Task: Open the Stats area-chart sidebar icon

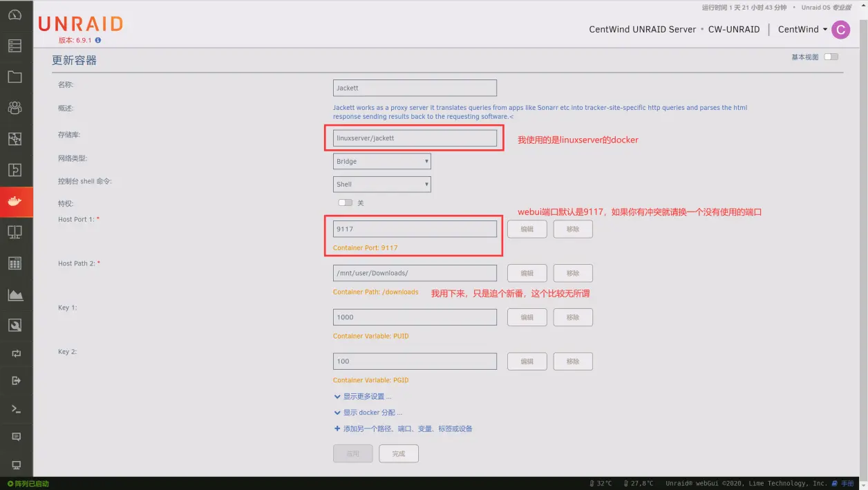Action: [15, 294]
